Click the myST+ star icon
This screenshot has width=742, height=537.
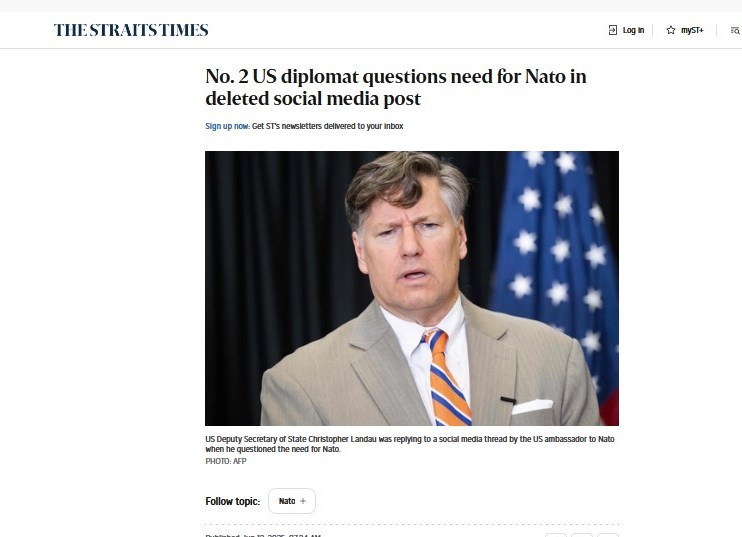[x=671, y=30]
